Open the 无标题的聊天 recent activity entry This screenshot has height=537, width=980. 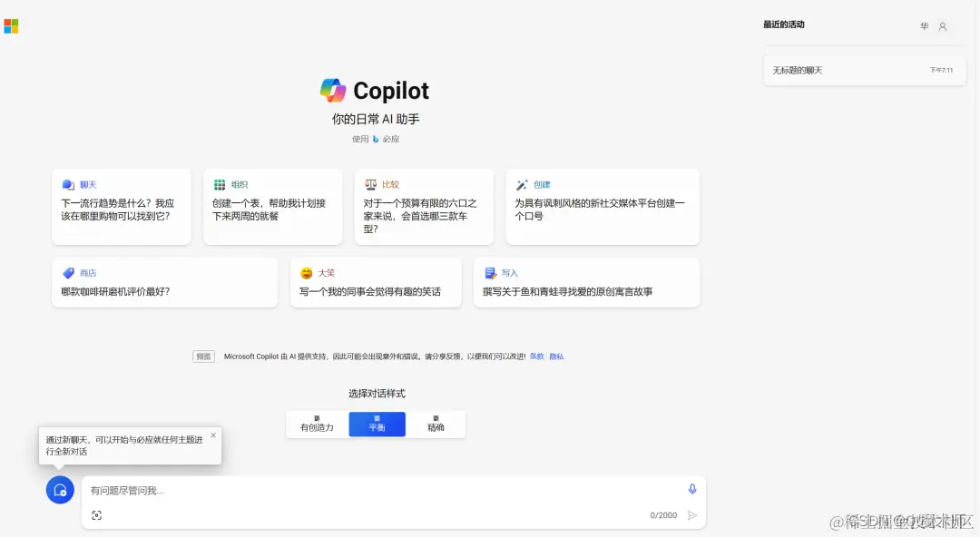point(862,70)
